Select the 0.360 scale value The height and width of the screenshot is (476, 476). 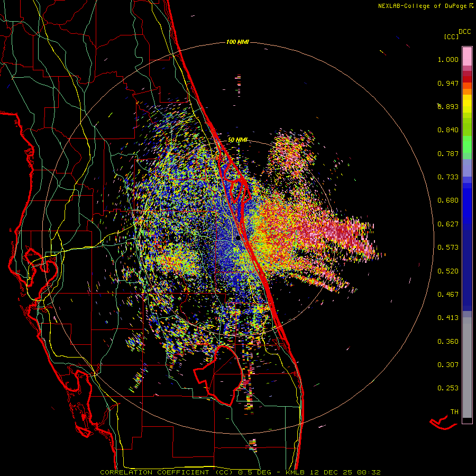(448, 342)
